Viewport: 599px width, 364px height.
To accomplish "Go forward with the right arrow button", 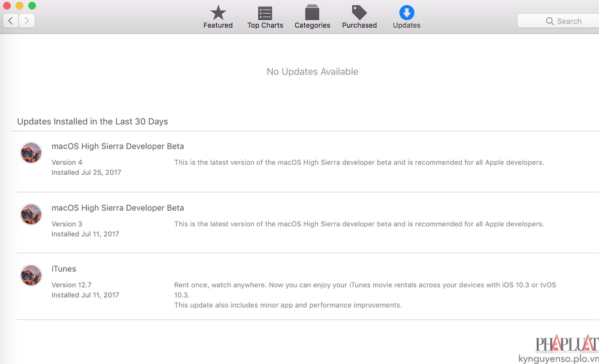I will pyautogui.click(x=27, y=21).
